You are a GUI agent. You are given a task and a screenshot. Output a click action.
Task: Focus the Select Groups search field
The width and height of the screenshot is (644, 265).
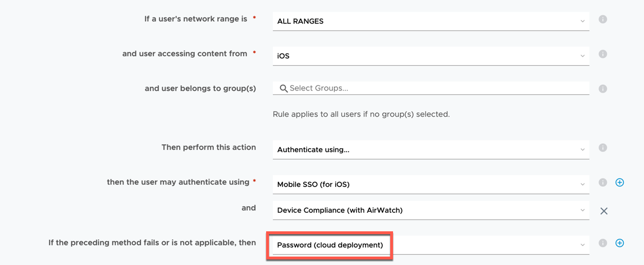pyautogui.click(x=438, y=89)
